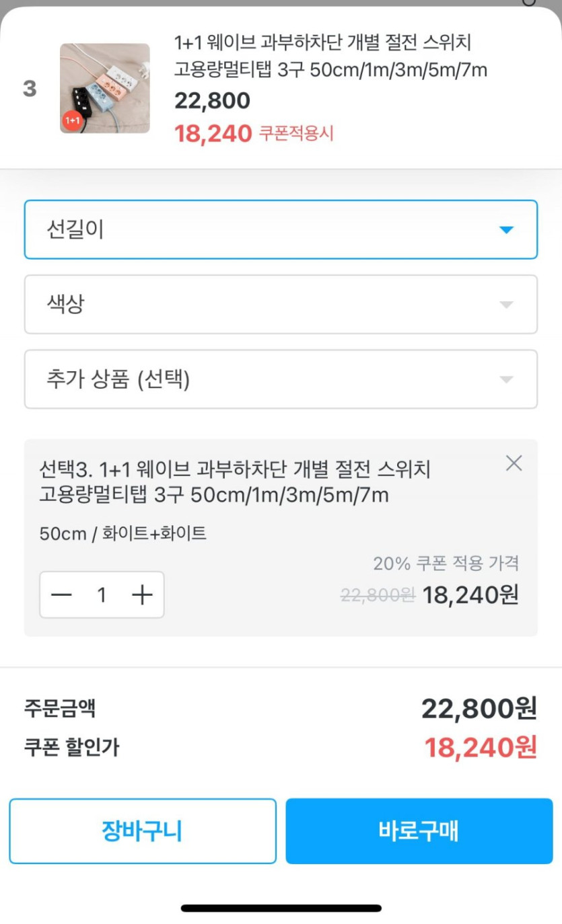Tap the product title in the header

pyautogui.click(x=330, y=56)
